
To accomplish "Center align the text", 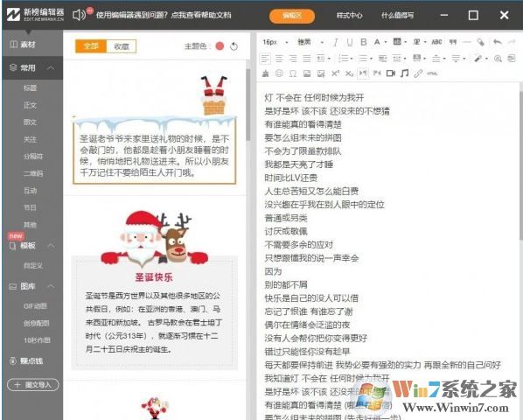I will 279,59.
